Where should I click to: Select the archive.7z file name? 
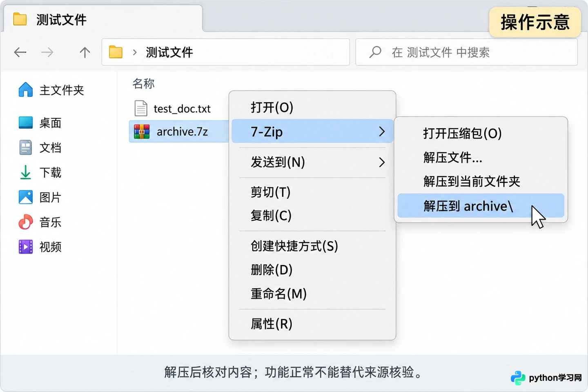click(182, 131)
